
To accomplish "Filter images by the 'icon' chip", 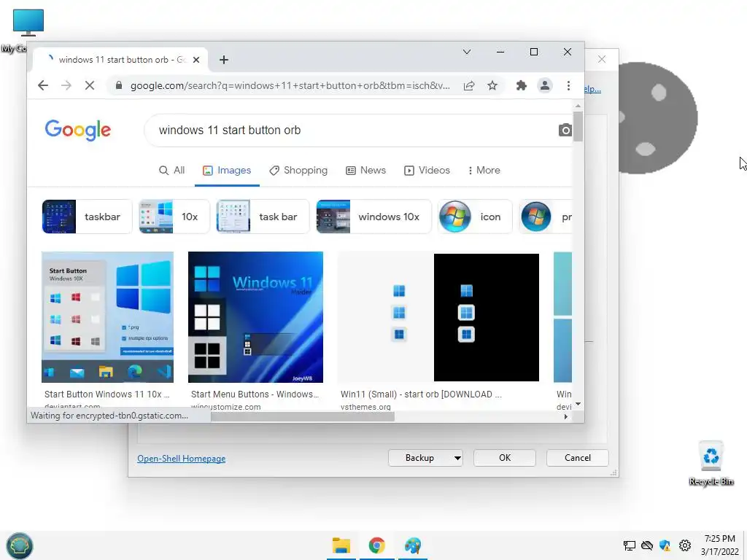I will [x=475, y=217].
